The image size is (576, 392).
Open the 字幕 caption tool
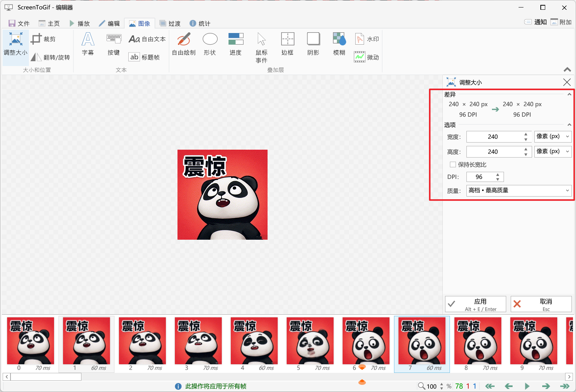coord(88,44)
